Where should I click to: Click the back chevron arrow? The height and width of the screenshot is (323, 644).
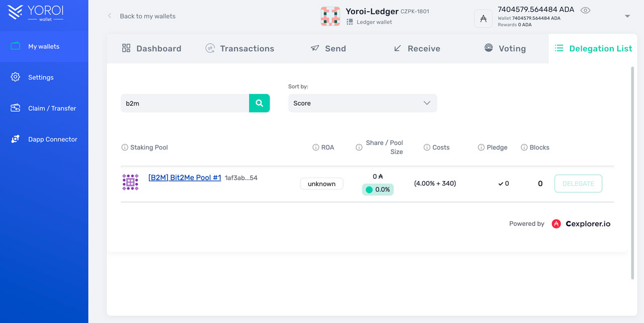[110, 16]
